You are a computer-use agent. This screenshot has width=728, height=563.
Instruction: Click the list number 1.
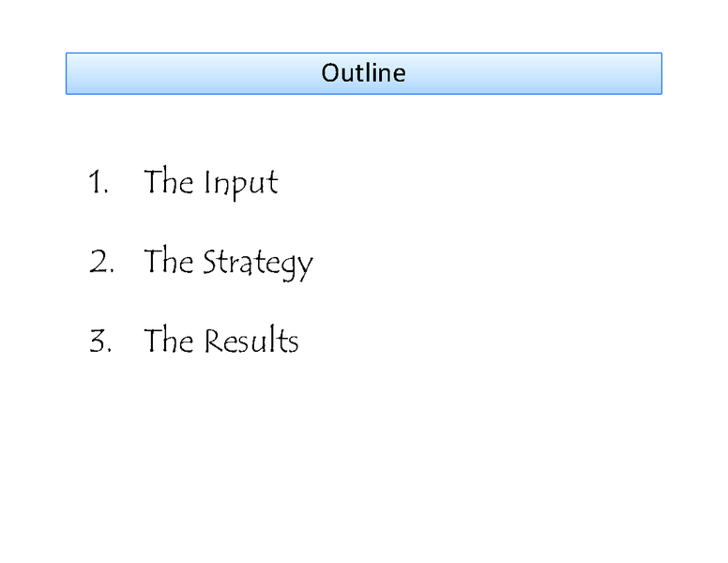point(99,182)
